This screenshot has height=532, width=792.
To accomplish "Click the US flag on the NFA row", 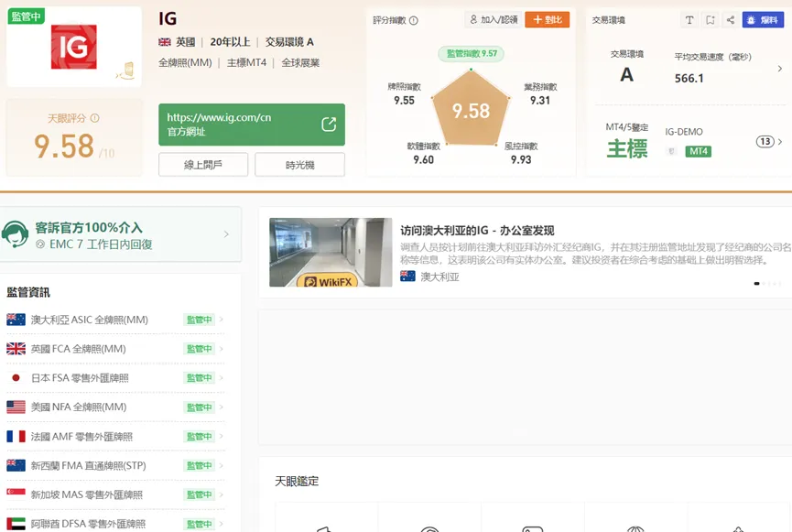I will [16, 407].
